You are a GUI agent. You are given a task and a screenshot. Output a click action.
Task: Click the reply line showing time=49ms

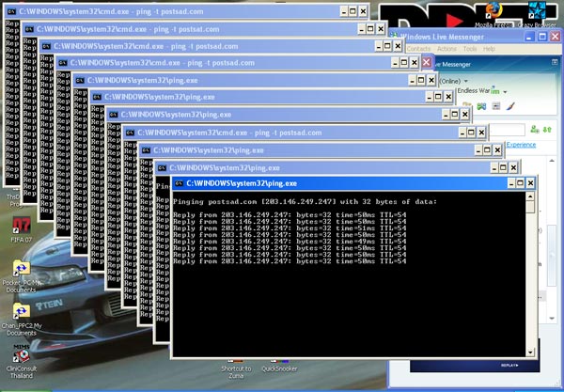[290, 242]
